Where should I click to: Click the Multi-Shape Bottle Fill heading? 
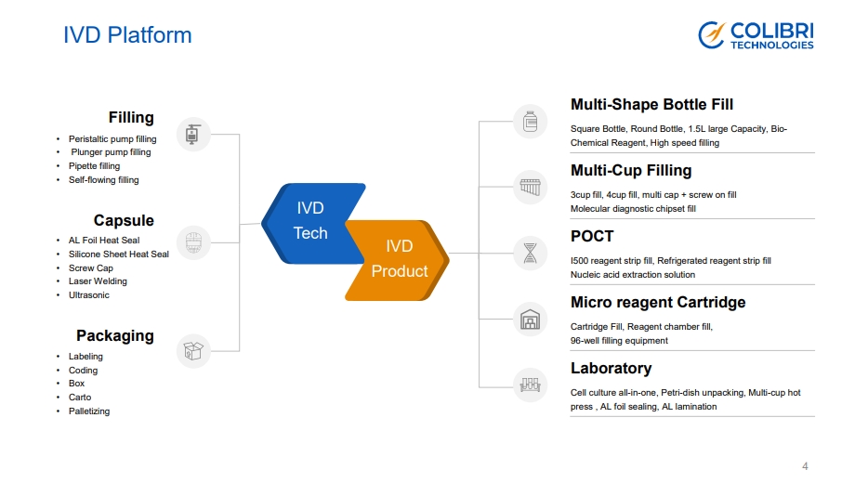(651, 105)
